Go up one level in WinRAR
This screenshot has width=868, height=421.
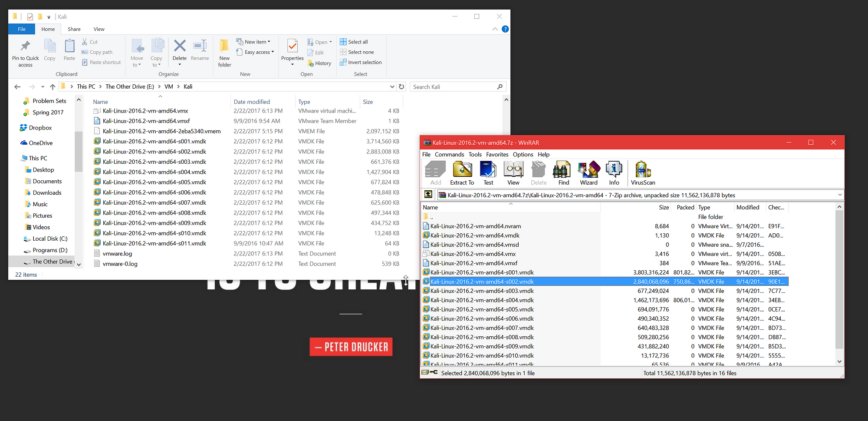point(428,195)
